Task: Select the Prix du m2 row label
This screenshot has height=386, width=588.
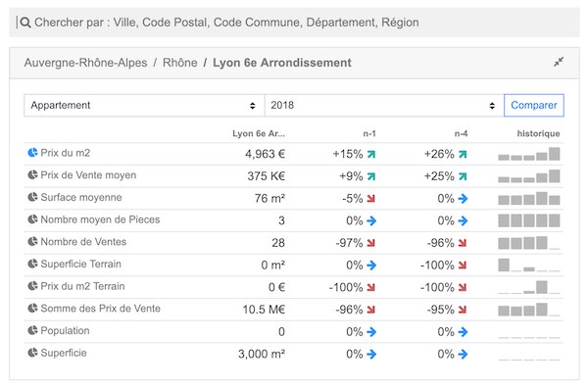Action: coord(66,153)
